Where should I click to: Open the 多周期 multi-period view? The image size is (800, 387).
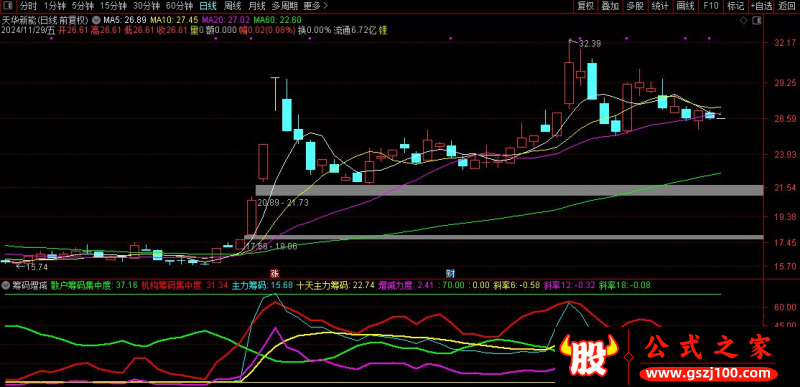pos(285,6)
